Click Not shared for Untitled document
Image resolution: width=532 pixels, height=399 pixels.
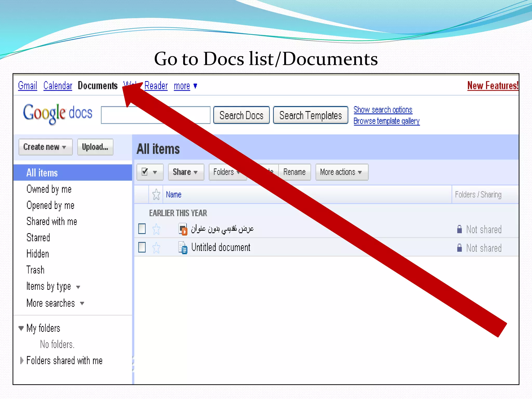tap(484, 248)
